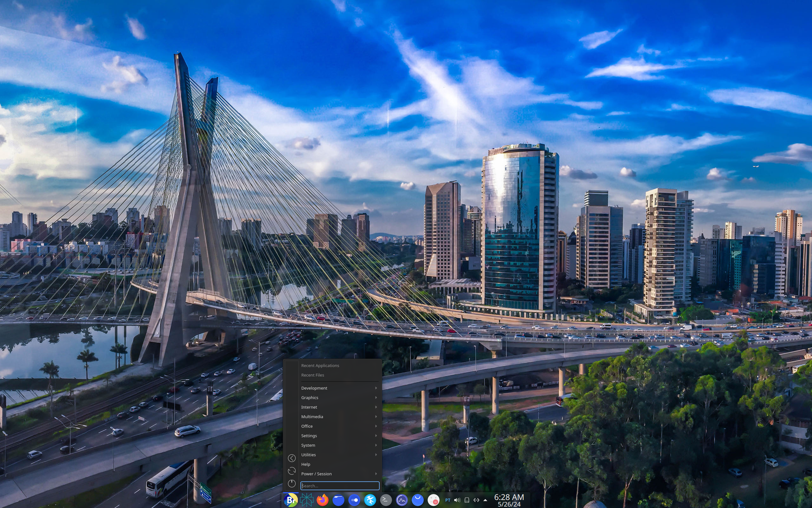Open the blue folder file manager icon
The width and height of the screenshot is (812, 508).
(338, 500)
